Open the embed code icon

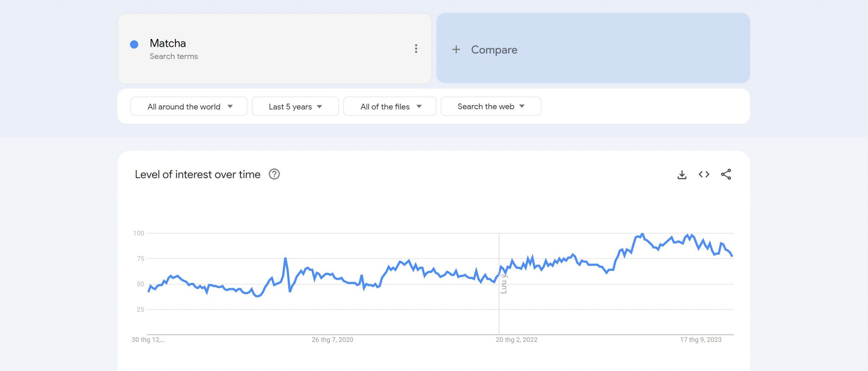(704, 174)
